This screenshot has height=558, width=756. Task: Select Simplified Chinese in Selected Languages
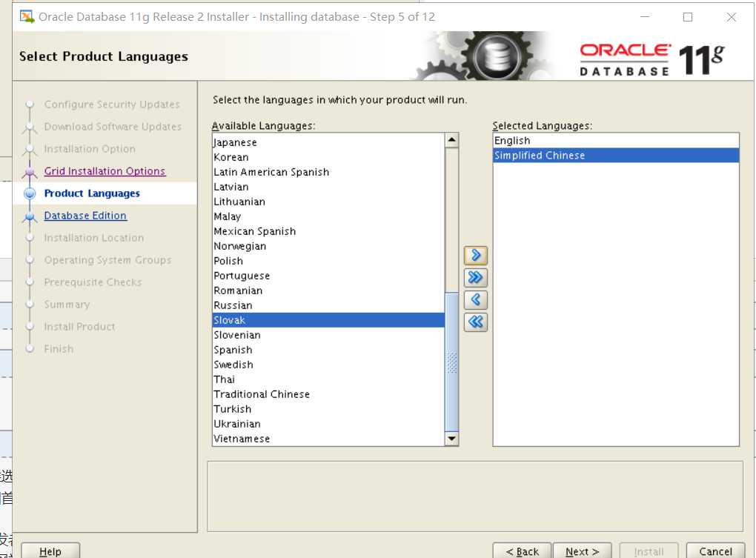[616, 156]
